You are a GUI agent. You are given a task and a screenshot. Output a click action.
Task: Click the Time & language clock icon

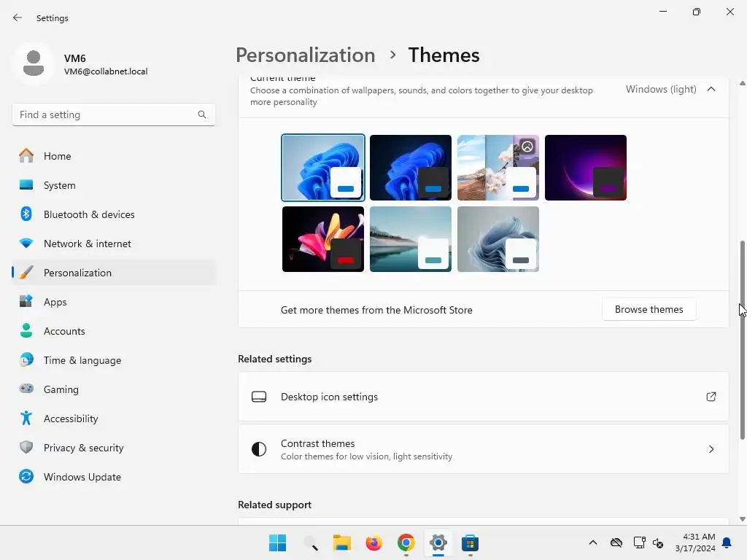(x=26, y=360)
